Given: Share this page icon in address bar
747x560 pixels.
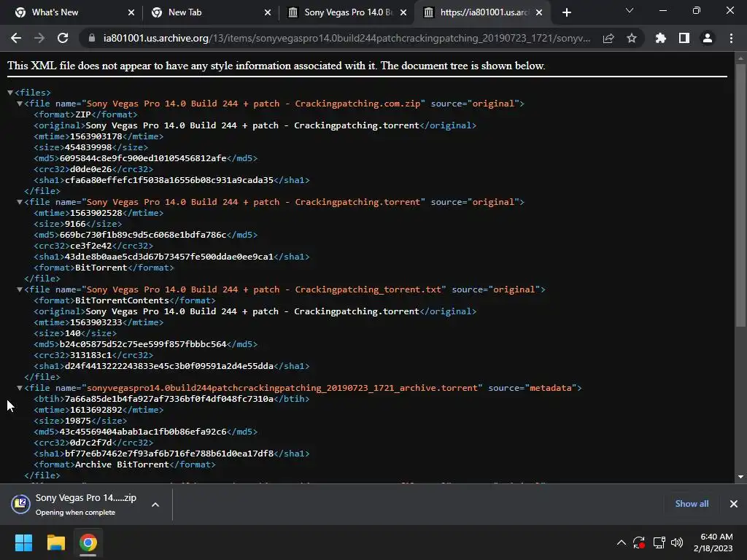Looking at the screenshot, I should point(608,38).
